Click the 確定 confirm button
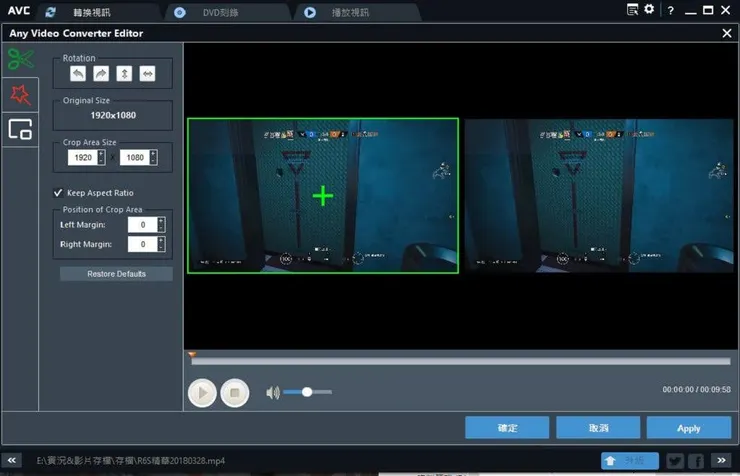Image resolution: width=740 pixels, height=476 pixels. (507, 427)
